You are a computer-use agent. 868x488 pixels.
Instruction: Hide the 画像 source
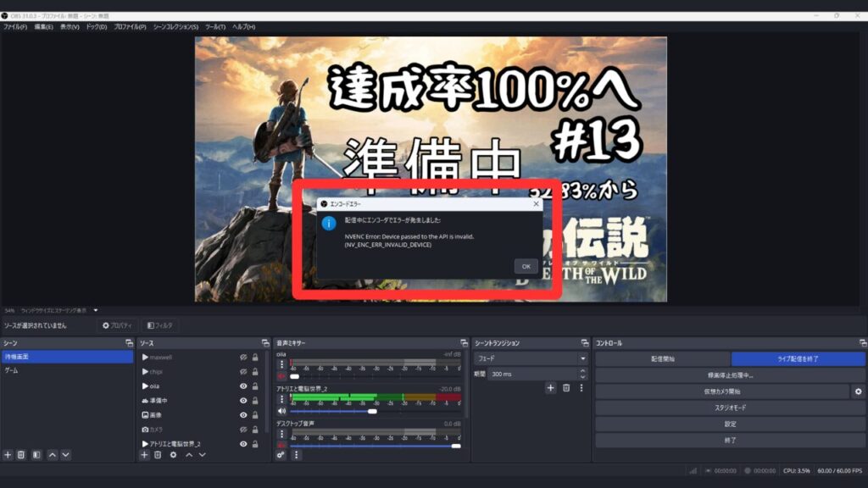(243, 415)
